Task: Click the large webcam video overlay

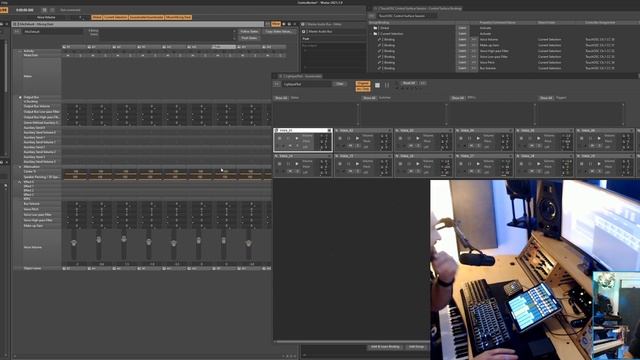Action: point(535,269)
